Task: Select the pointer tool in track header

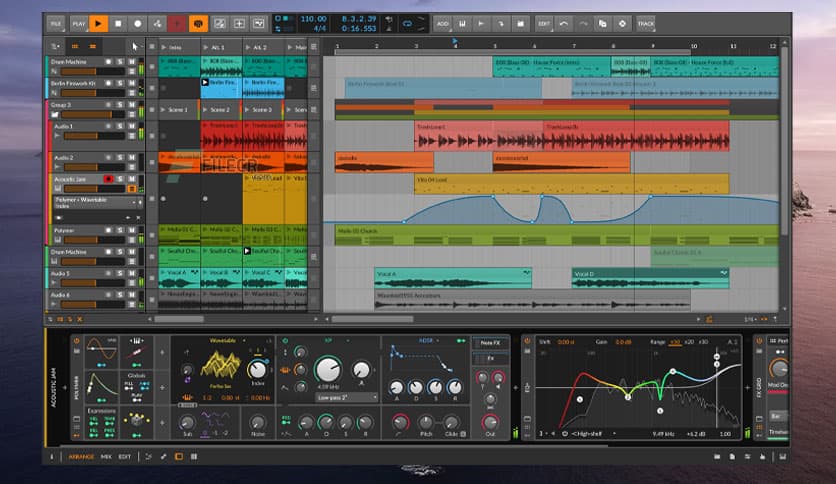Action: coord(134,46)
